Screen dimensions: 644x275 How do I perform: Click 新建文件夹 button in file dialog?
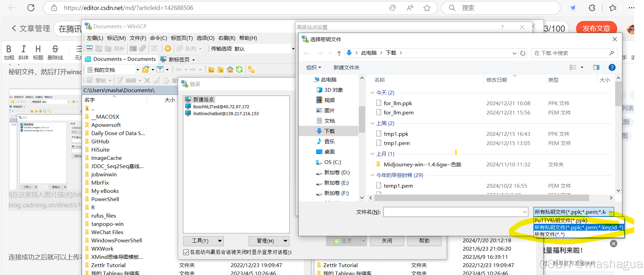point(346,67)
